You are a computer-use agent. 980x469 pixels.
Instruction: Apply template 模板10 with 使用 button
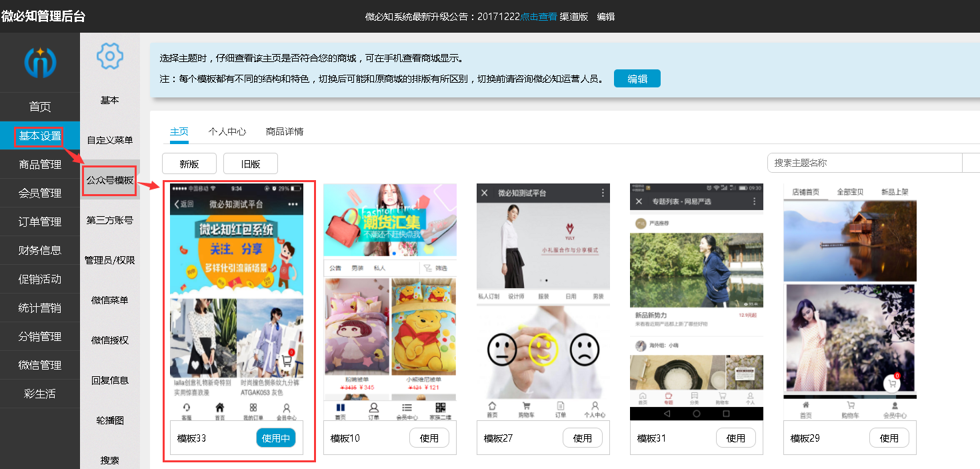click(x=429, y=438)
